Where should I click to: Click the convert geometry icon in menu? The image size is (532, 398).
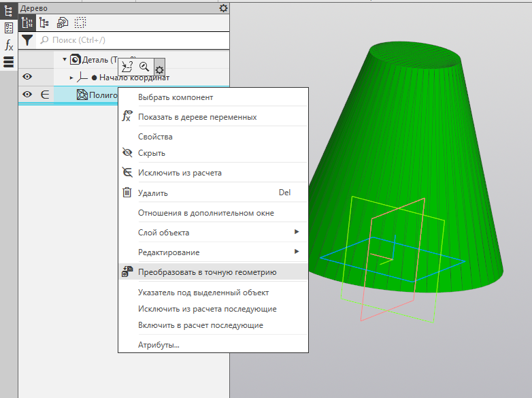coord(127,271)
